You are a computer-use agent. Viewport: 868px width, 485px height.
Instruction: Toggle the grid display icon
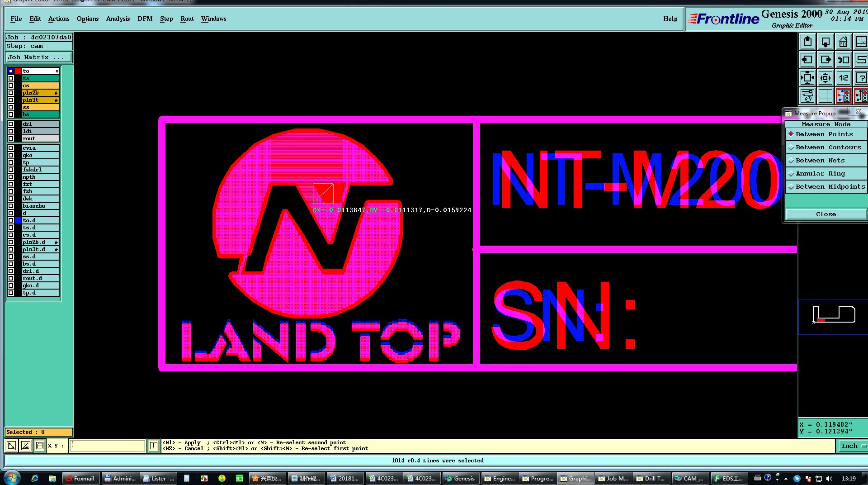click(826, 96)
